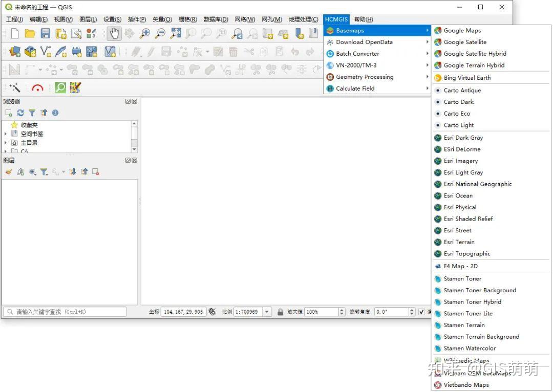Click the green magnifier search plugin icon
The width and height of the screenshot is (553, 392).
tap(60, 88)
